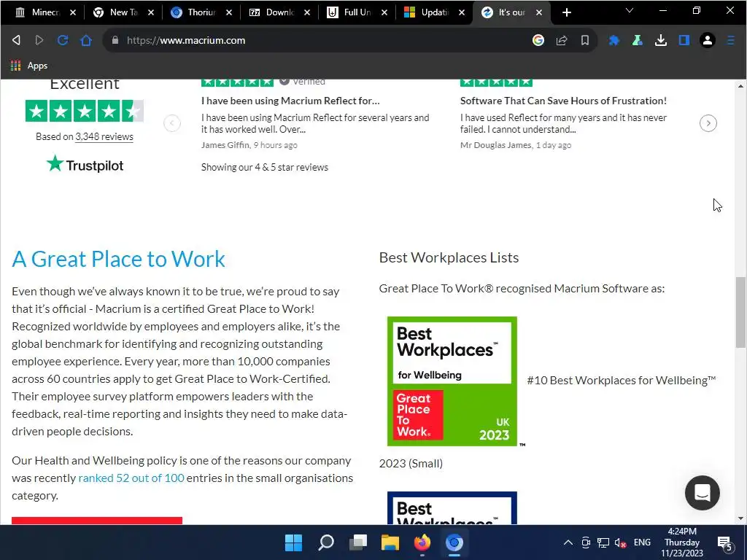View site security lock info

[x=115, y=41]
